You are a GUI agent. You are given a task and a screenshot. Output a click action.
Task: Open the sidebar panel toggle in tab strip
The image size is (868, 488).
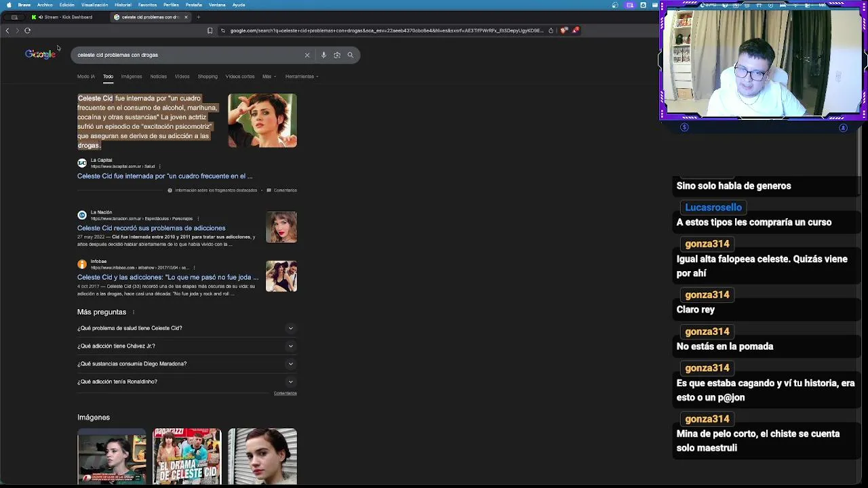(x=14, y=17)
